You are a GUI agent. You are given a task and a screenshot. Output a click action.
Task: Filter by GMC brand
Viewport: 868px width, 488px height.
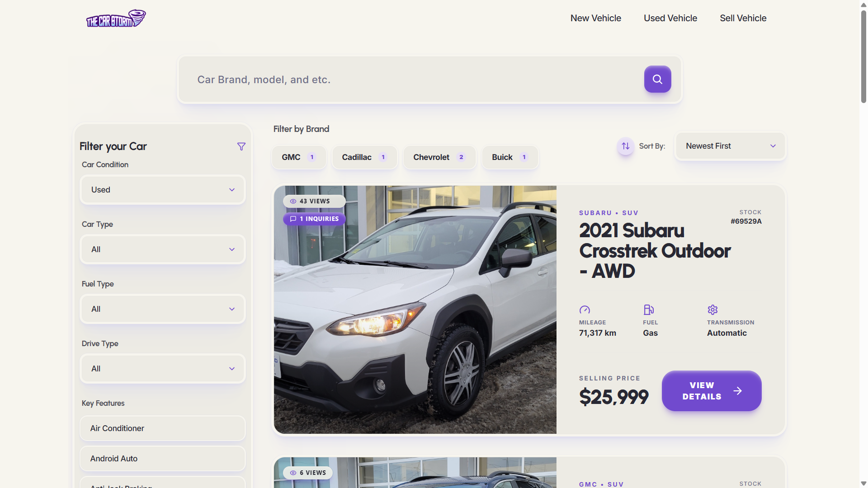click(x=299, y=157)
